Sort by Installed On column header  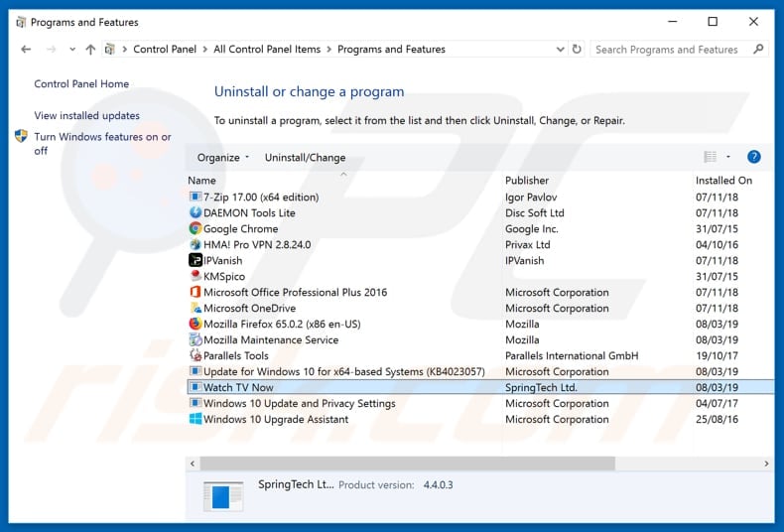pyautogui.click(x=723, y=180)
